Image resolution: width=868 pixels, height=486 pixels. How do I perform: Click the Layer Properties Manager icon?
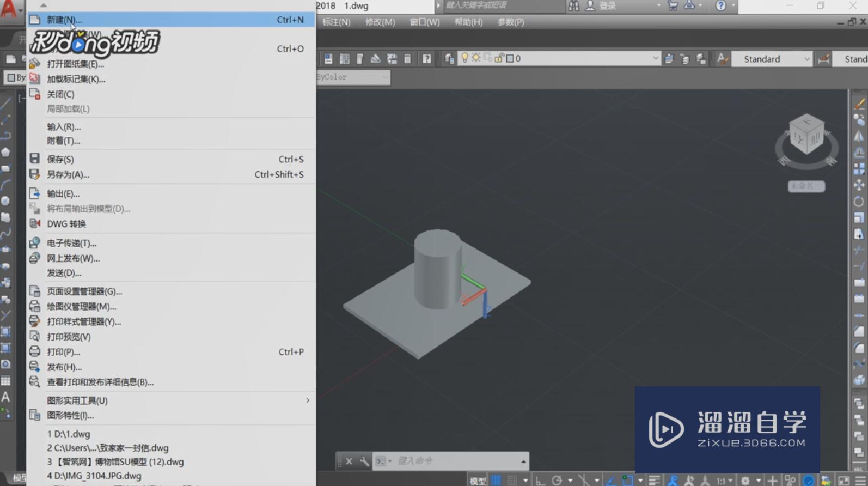coord(449,58)
